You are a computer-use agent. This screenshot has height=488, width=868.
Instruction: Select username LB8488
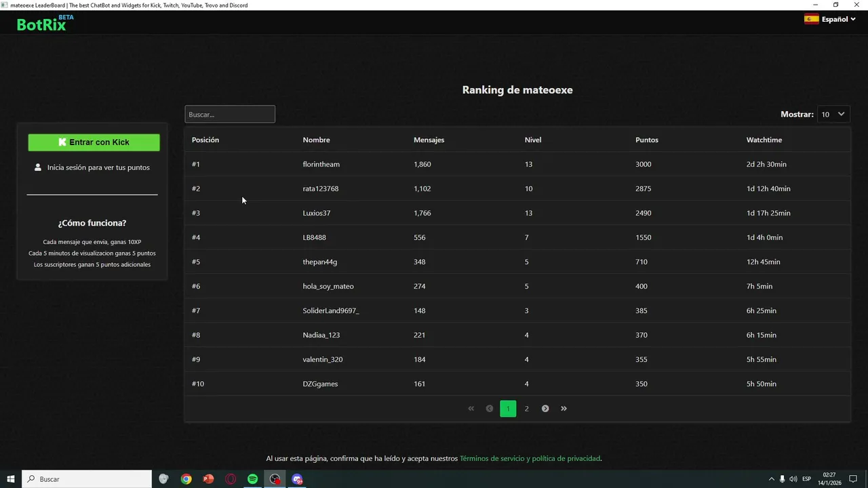[x=315, y=237]
